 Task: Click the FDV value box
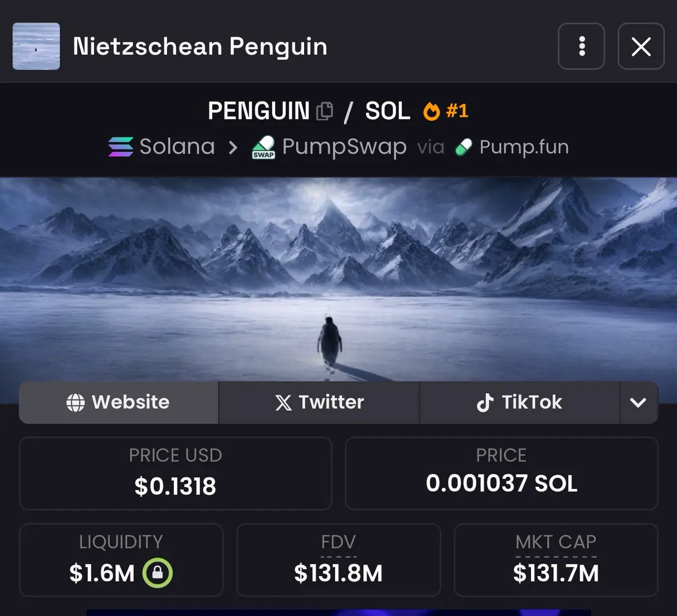(x=338, y=560)
